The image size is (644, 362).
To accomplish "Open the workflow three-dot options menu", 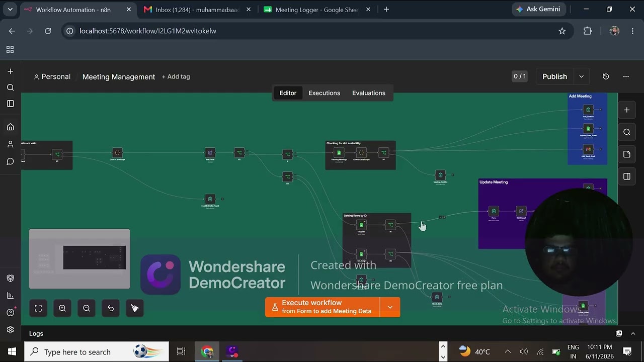I will coord(626,76).
